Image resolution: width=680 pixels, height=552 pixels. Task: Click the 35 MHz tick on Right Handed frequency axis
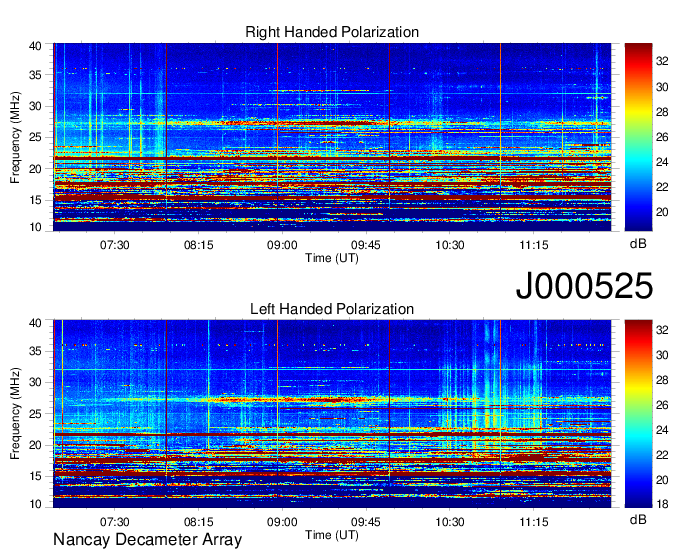pyautogui.click(x=36, y=75)
